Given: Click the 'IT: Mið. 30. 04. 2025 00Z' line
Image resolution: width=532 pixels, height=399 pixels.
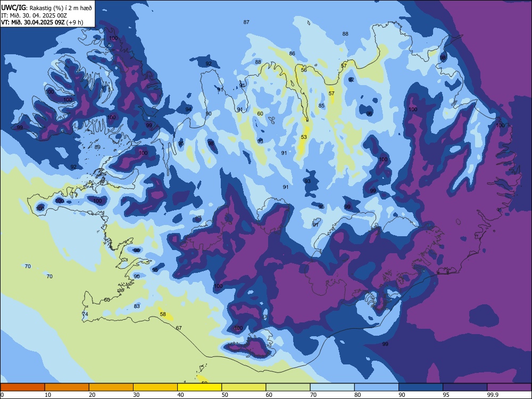Looking at the screenshot, I should point(34,15).
